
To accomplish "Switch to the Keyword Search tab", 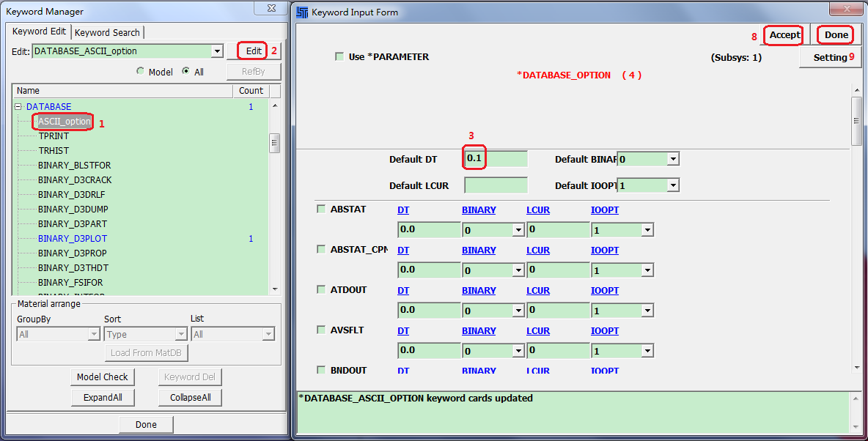I will (x=107, y=32).
